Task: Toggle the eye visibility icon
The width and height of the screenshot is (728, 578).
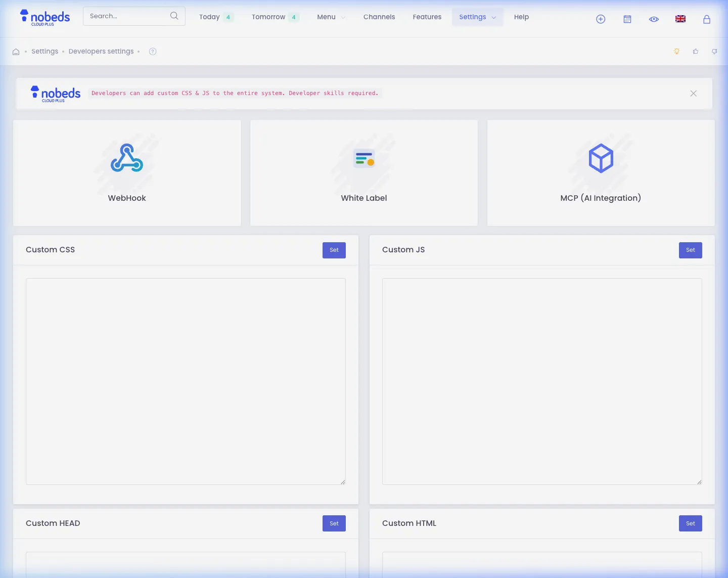Action: (x=654, y=19)
